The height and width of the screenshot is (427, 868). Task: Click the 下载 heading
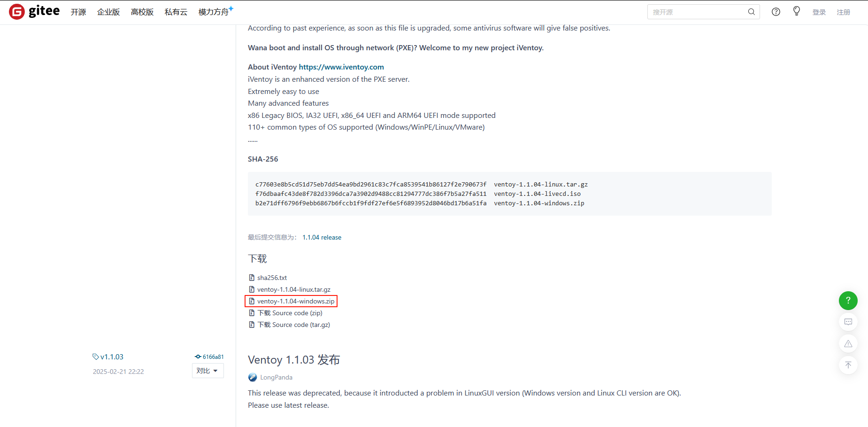(x=257, y=259)
